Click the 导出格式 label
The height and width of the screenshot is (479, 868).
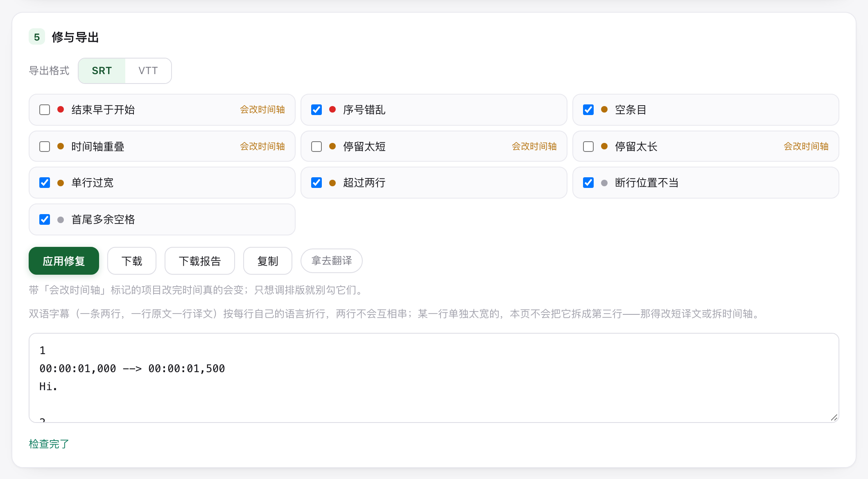click(x=49, y=71)
